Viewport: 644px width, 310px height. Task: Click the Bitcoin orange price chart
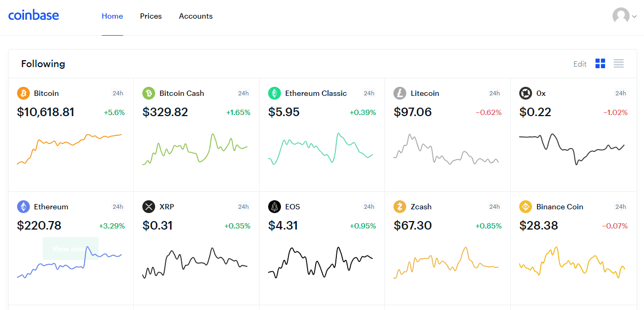point(69,149)
